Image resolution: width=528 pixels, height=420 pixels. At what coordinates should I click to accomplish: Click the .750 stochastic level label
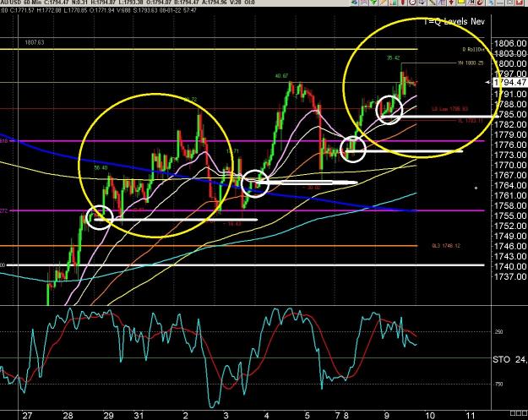(498, 384)
